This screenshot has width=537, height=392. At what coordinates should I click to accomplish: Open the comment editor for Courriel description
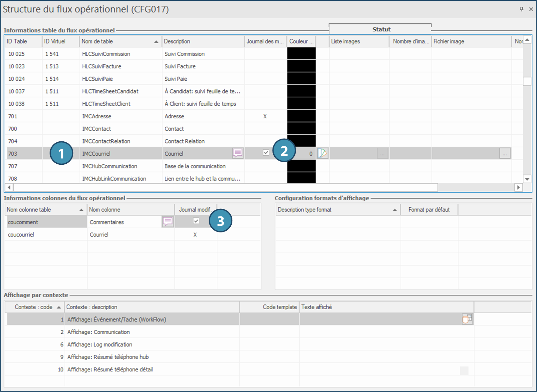[238, 153]
